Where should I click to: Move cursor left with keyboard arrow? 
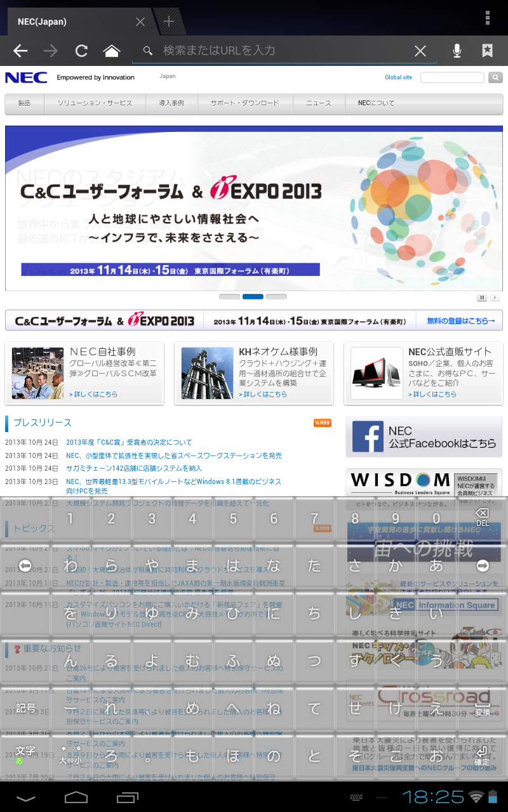tap(25, 565)
